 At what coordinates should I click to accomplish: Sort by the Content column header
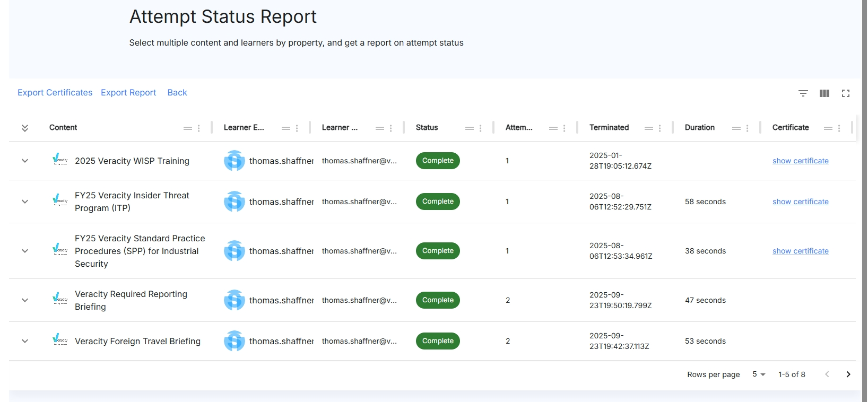tap(63, 128)
